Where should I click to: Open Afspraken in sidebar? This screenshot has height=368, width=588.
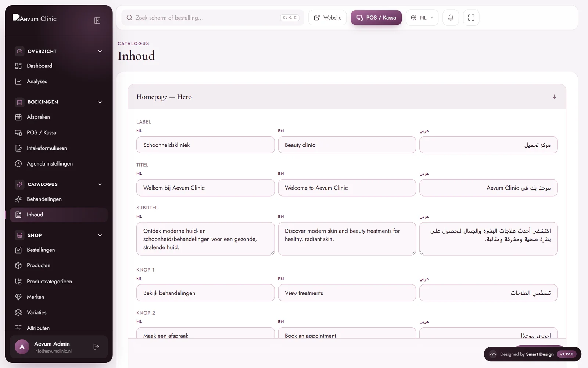(x=59, y=117)
